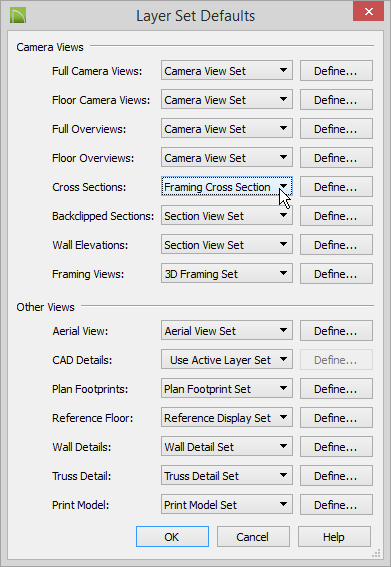Open the Framing Views 3D Framing Set dropdown
391x567 pixels.
tap(227, 274)
